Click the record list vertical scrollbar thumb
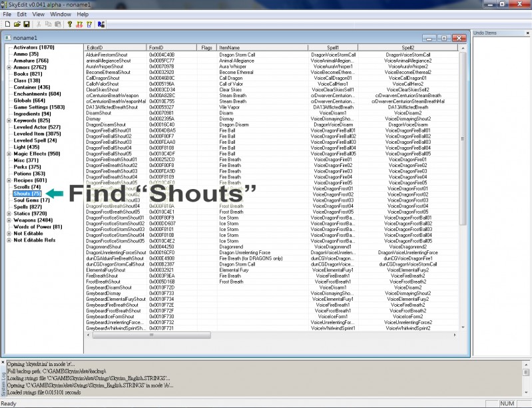 [463, 138]
